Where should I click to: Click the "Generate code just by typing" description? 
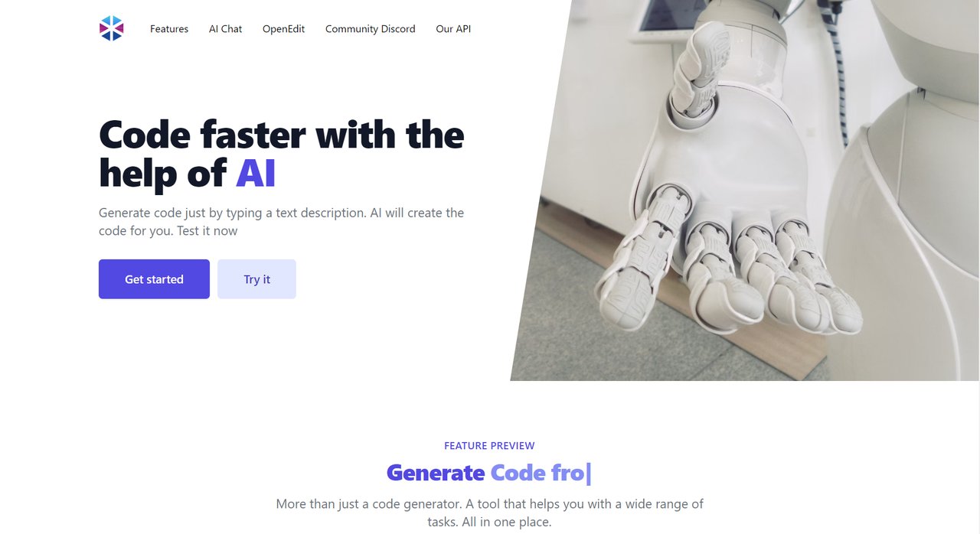pyautogui.click(x=281, y=222)
